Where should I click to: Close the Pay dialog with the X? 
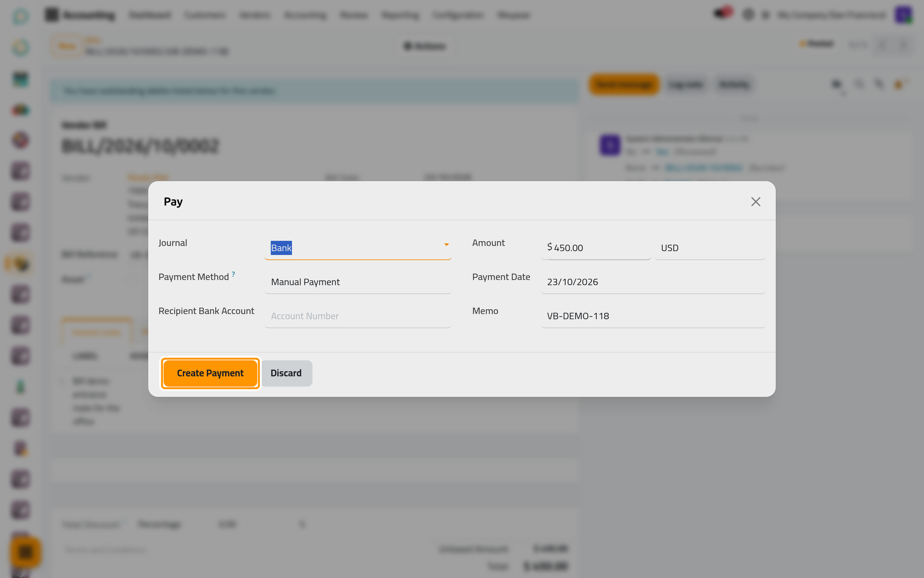pos(756,202)
